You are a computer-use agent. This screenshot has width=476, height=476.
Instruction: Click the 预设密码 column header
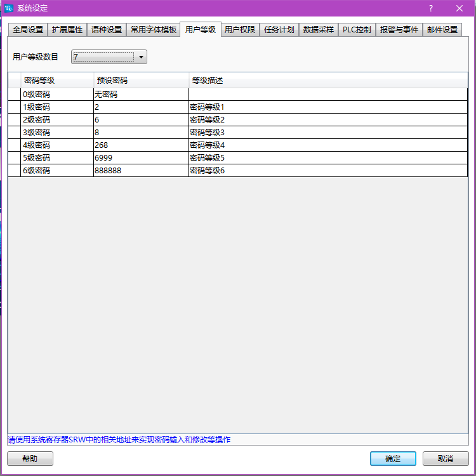click(x=141, y=81)
